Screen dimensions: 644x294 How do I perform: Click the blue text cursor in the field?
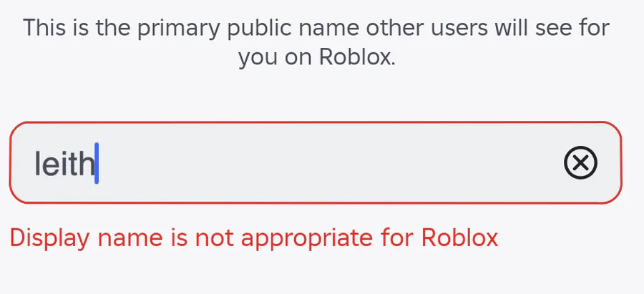click(x=97, y=163)
